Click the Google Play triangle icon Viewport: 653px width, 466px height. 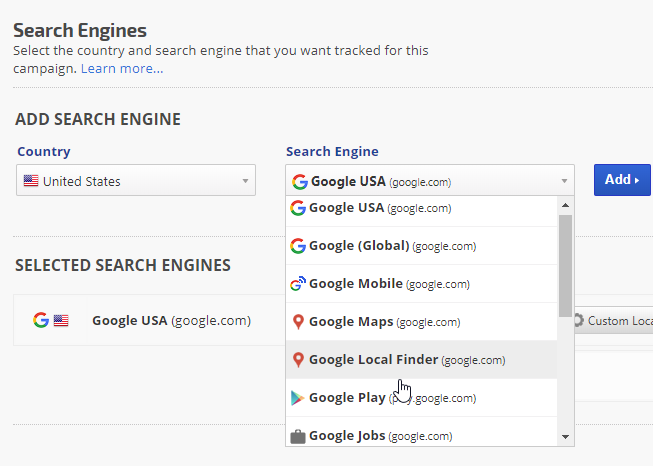[297, 398]
